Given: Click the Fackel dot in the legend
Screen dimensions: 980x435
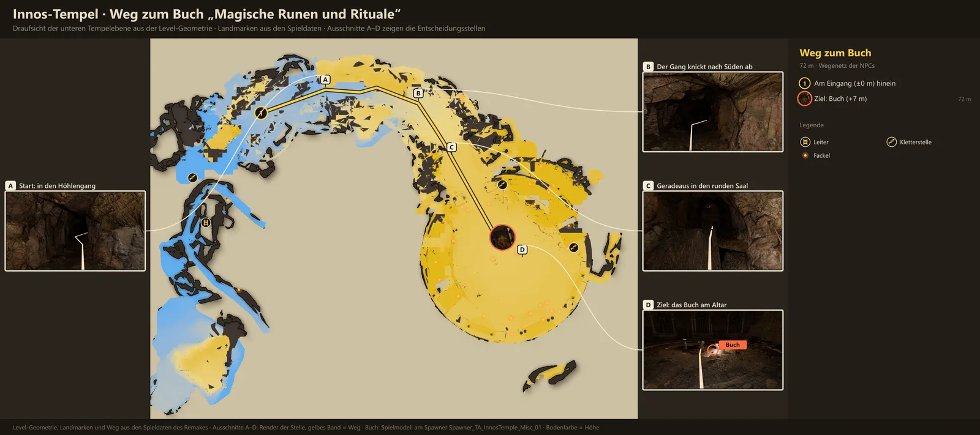Looking at the screenshot, I should [805, 155].
